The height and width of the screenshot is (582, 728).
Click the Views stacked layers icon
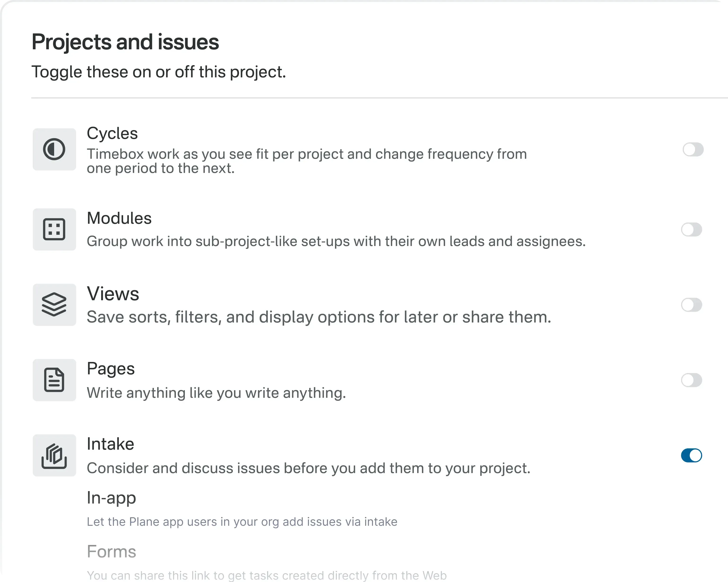point(54,305)
